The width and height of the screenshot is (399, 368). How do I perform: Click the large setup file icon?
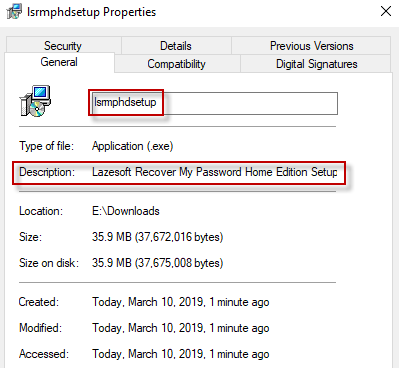click(35, 101)
